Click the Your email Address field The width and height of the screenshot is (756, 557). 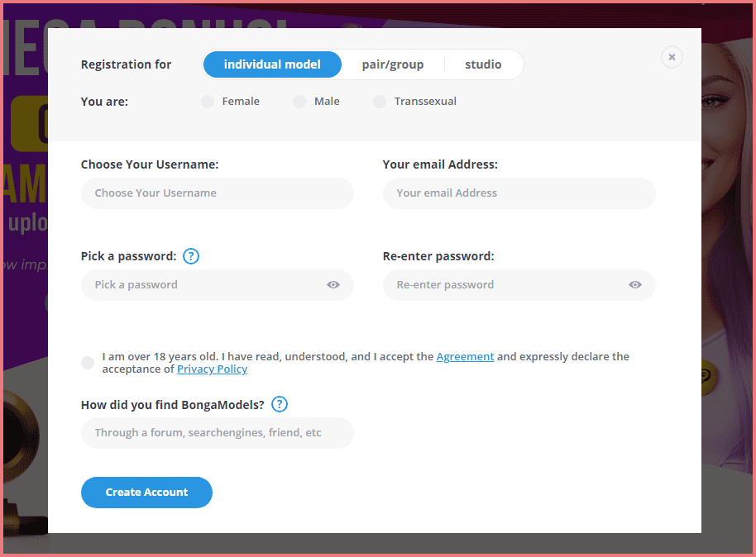coord(519,193)
